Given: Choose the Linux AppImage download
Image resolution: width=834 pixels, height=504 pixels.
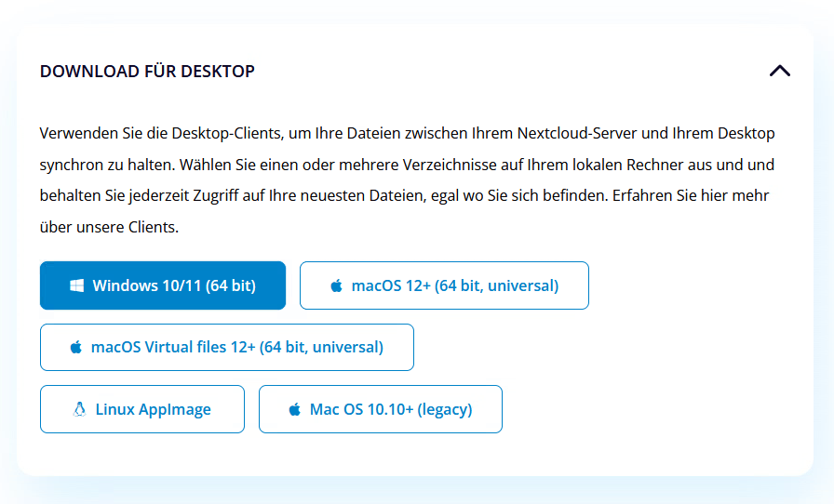Looking at the screenshot, I should click(142, 409).
